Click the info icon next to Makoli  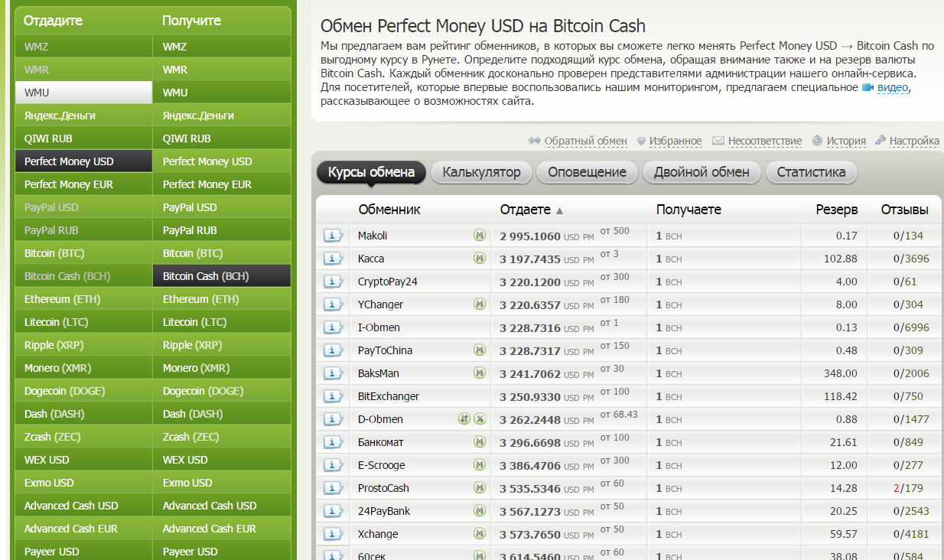click(333, 236)
